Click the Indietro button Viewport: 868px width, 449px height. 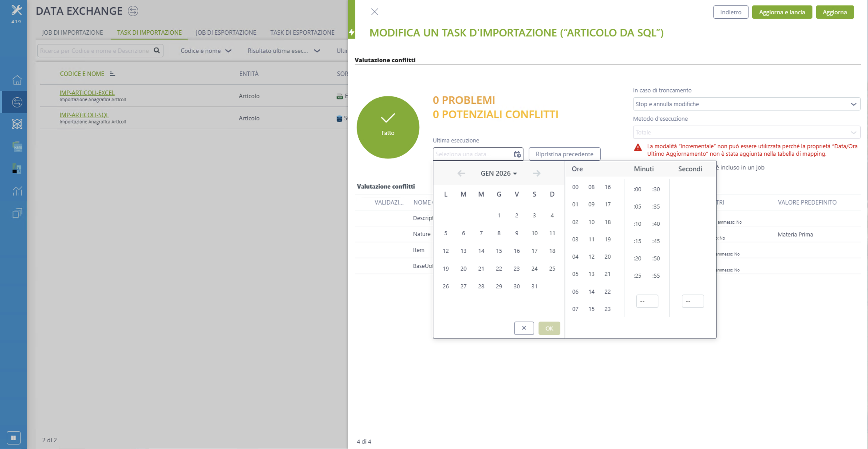click(731, 12)
